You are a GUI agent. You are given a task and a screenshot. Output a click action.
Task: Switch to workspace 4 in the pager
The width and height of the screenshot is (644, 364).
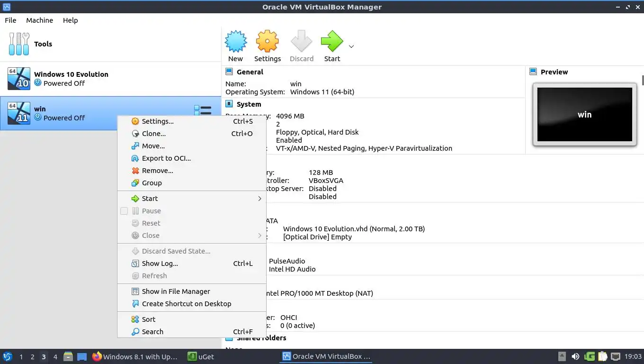pyautogui.click(x=55, y=357)
